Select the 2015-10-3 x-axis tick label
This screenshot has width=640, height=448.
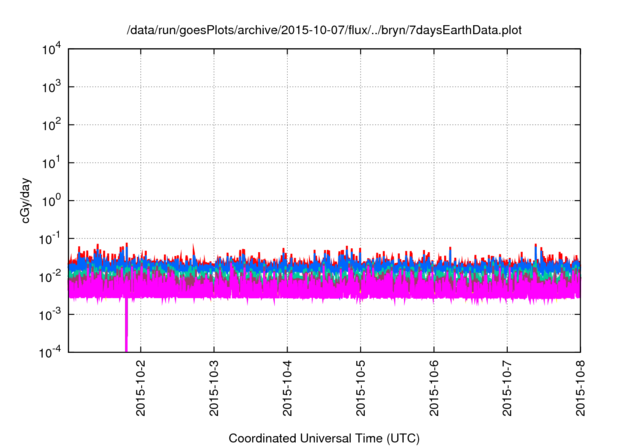click(x=214, y=388)
